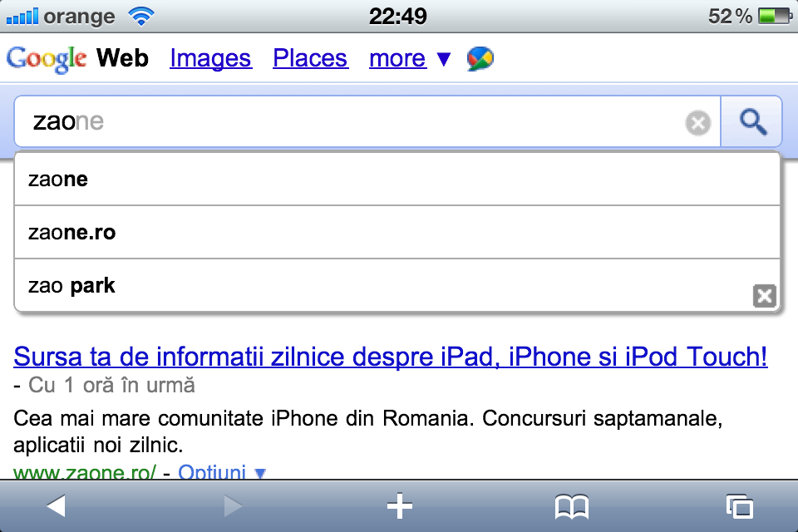Tap the magnifying glass search button

coord(751,121)
